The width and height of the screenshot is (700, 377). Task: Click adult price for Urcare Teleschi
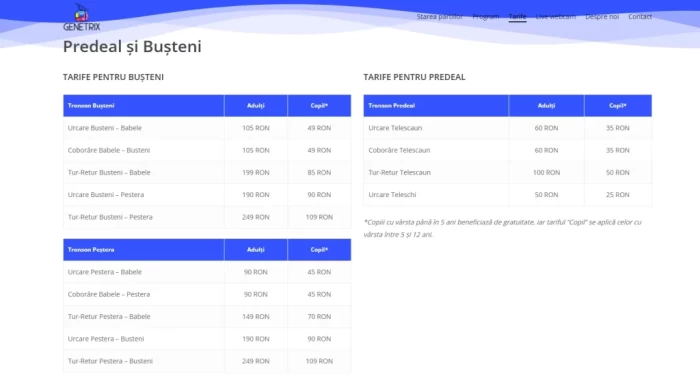(546, 195)
